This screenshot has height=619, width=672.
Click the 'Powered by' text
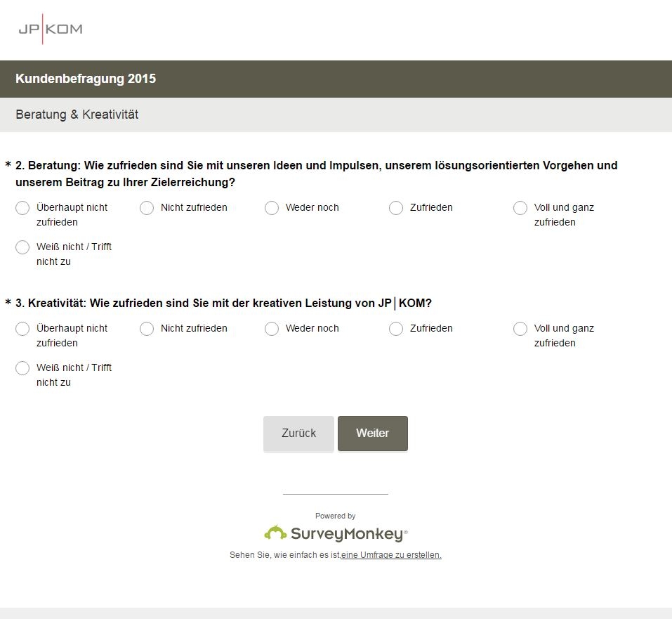(336, 516)
